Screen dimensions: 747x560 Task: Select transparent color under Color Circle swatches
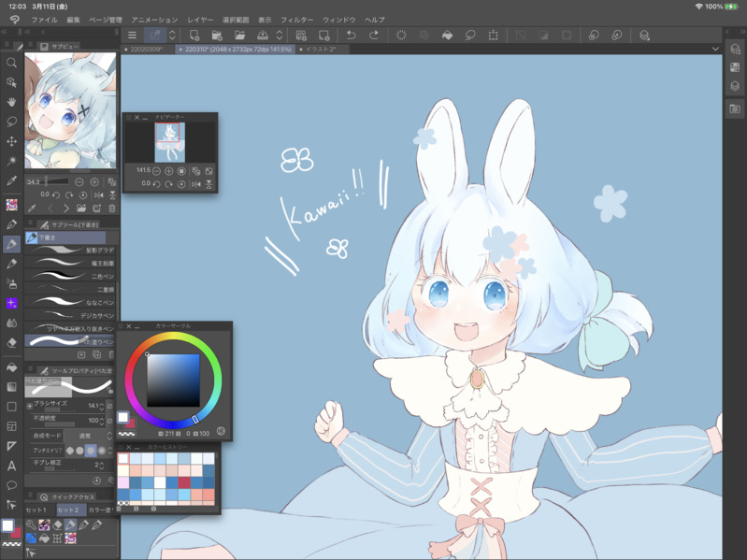click(127, 434)
